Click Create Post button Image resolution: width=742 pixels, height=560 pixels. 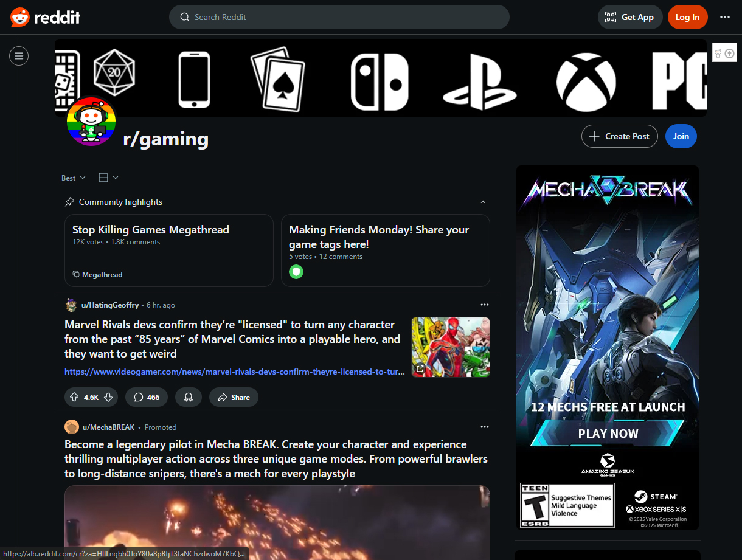coord(620,136)
